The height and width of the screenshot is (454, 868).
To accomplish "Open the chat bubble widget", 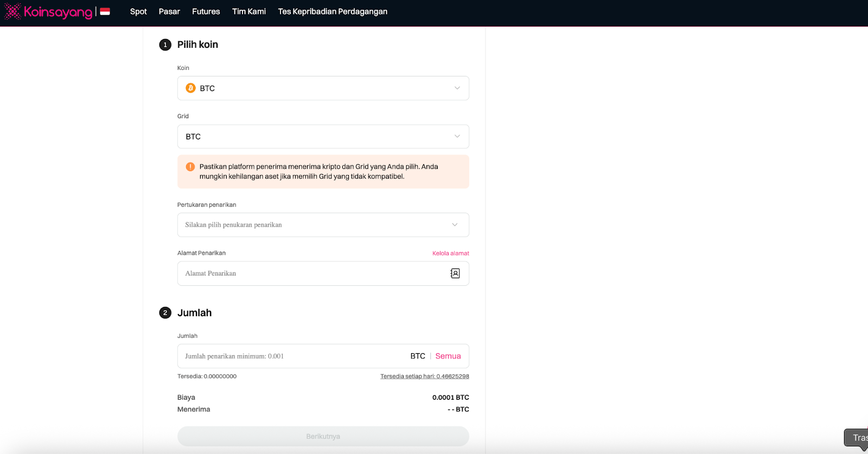I will (x=857, y=438).
